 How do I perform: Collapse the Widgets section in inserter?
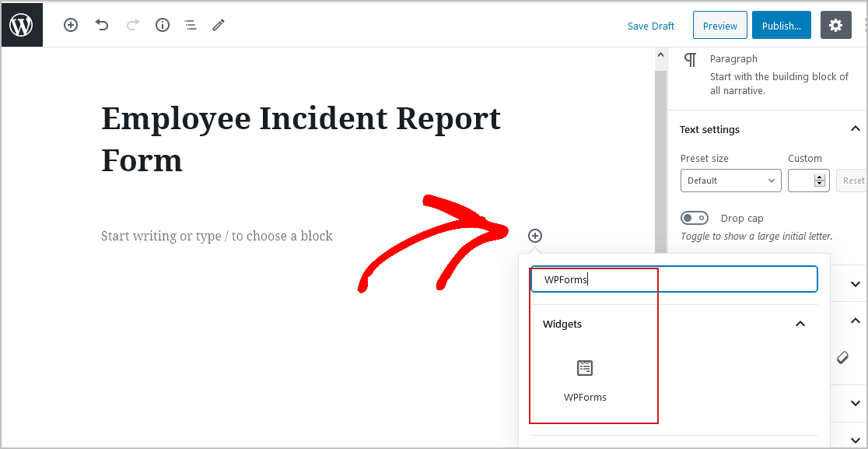point(800,324)
